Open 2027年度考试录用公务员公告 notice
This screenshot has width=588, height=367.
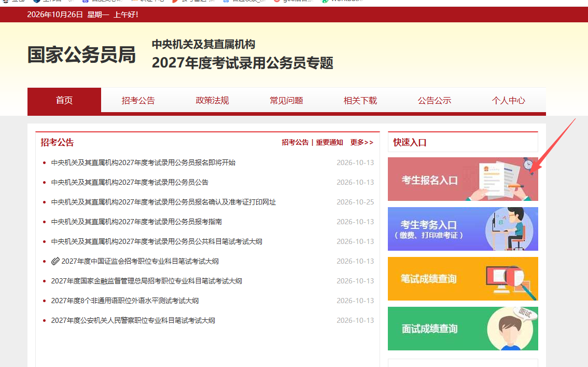[130, 182]
